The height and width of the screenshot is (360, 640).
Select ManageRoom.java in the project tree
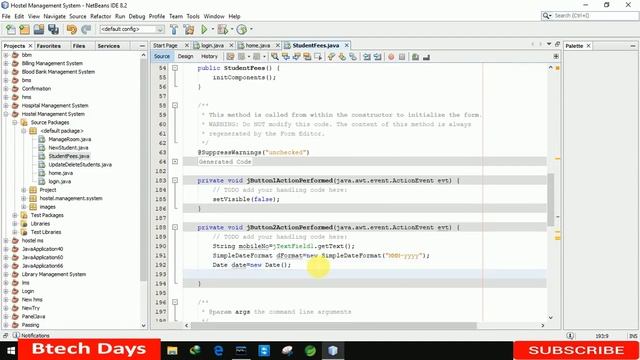(69, 139)
